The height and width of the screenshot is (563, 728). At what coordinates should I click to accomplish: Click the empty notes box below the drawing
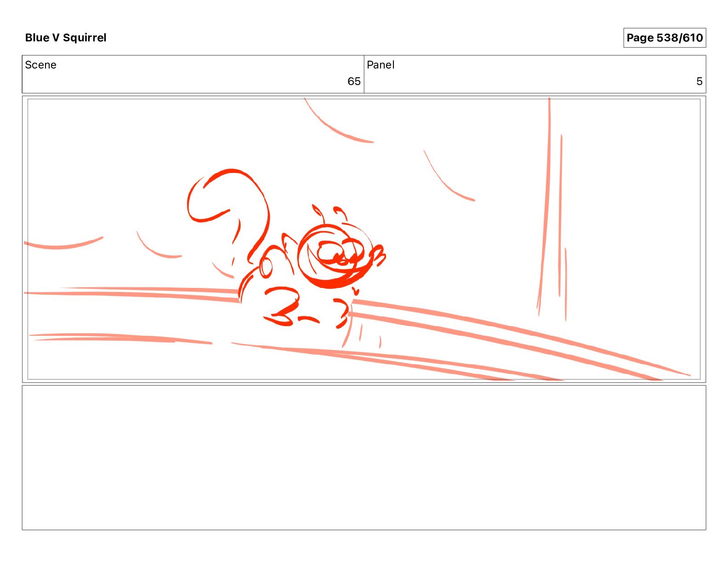point(364,458)
